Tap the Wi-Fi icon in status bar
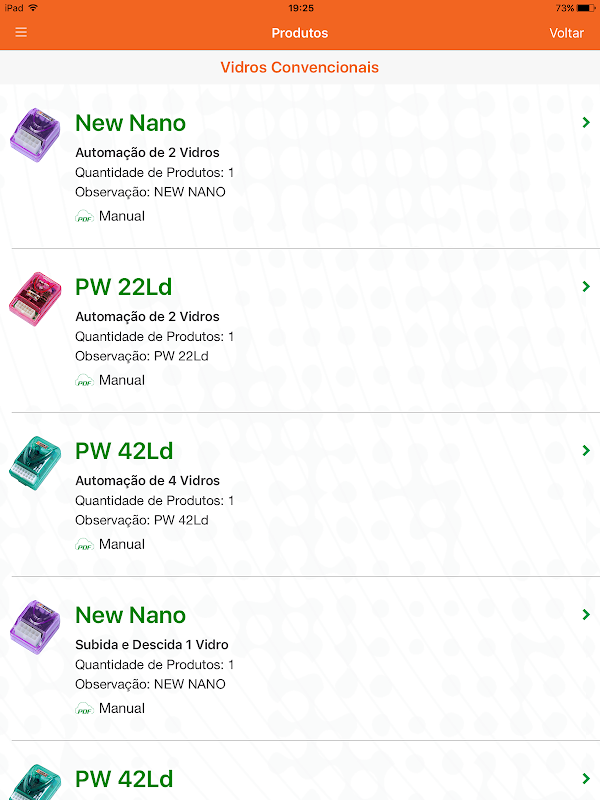 tap(33, 7)
